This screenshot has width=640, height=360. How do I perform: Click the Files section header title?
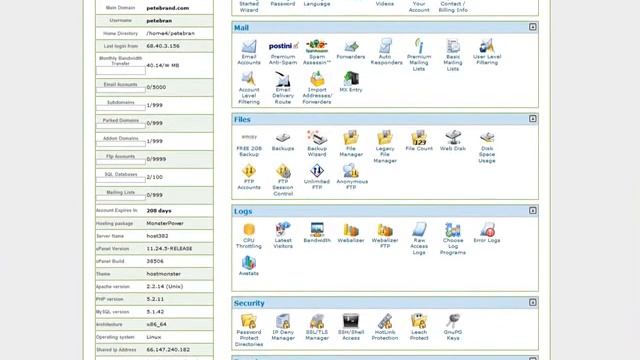[242, 120]
